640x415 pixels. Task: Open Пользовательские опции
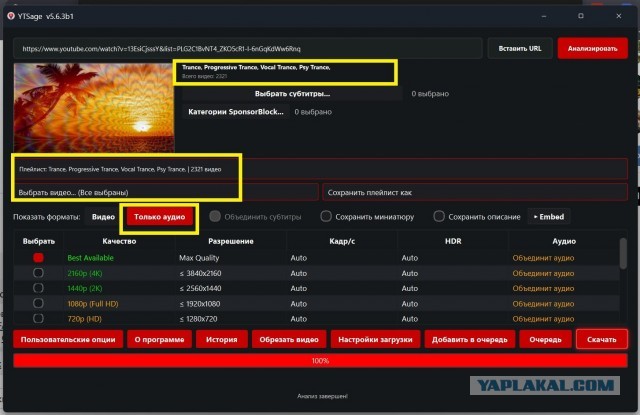[68, 340]
